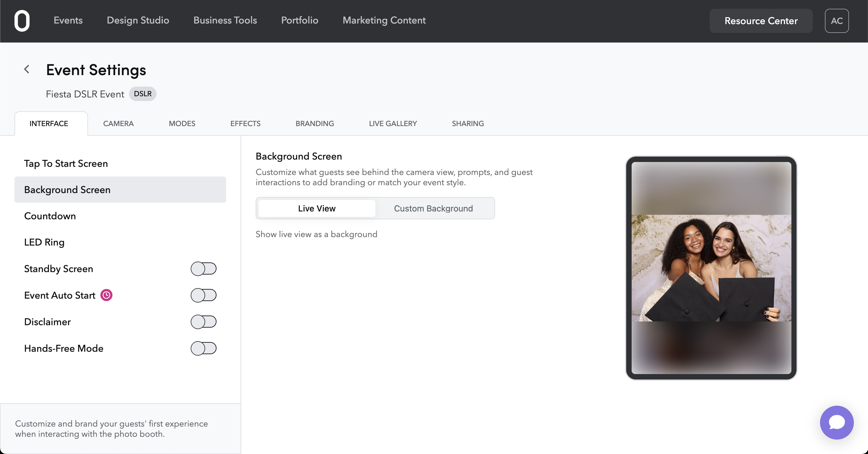The image size is (868, 454).
Task: Open the Design Studio menu
Action: [x=138, y=20]
